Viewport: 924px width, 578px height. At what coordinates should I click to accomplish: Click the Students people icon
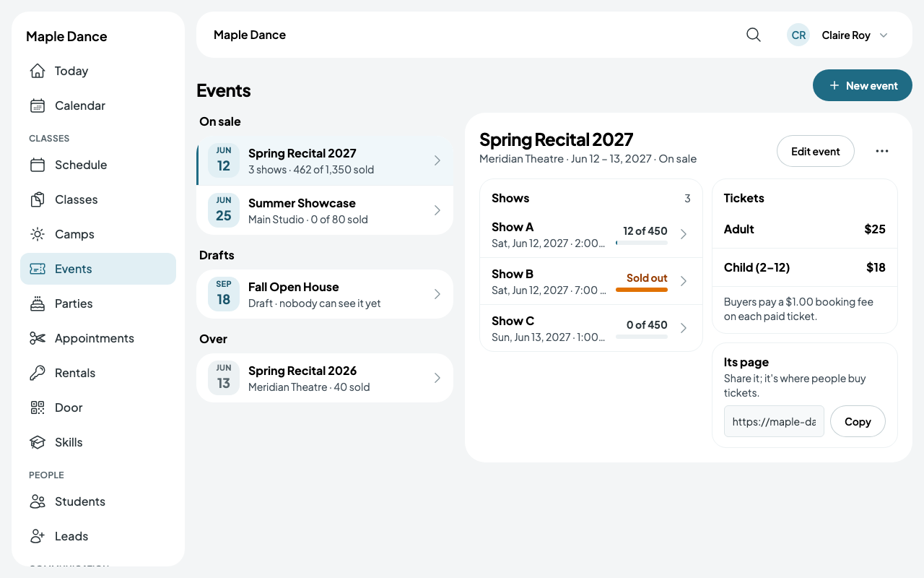click(38, 501)
